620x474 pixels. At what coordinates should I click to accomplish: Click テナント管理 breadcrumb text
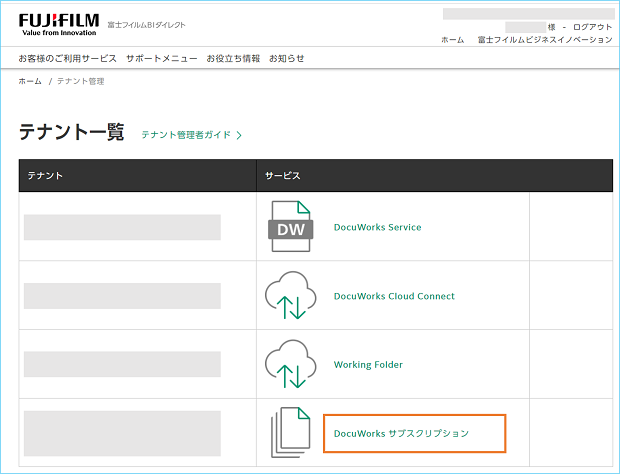click(x=81, y=81)
